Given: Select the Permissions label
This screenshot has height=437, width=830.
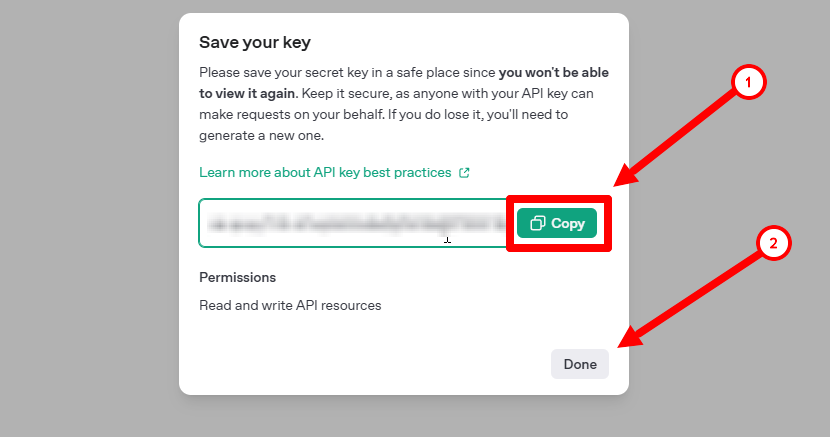Looking at the screenshot, I should tap(237, 277).
